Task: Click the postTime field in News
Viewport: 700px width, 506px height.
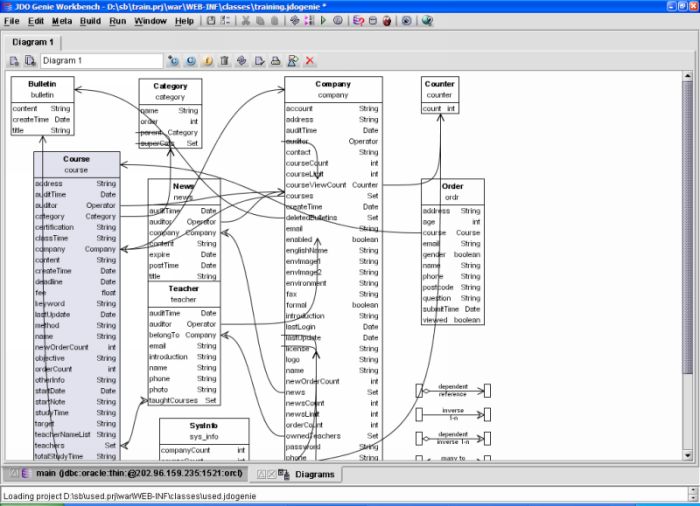Action: [183, 265]
